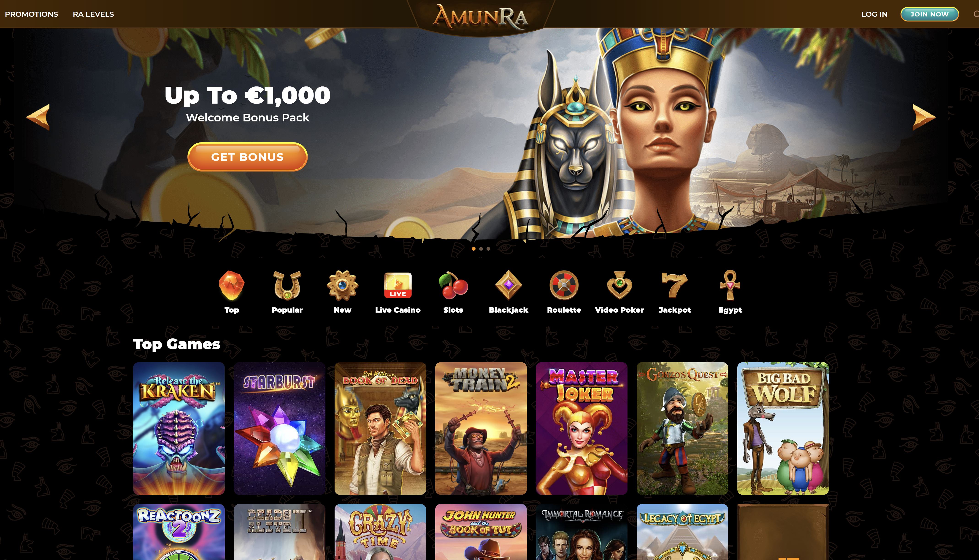Open the Top games gem icon
This screenshot has height=560, width=979.
coord(231,285)
